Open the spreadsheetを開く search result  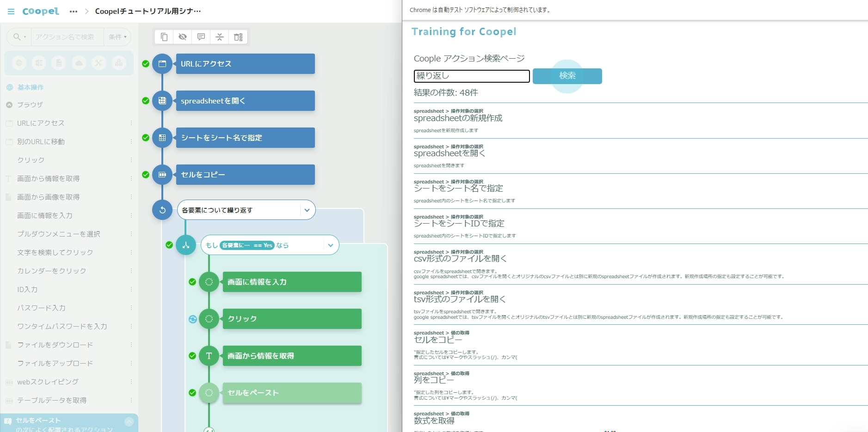click(x=449, y=153)
